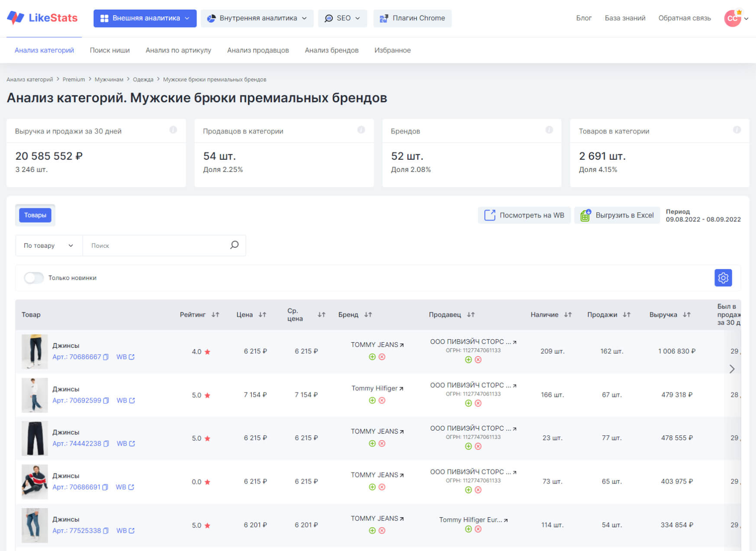
Task: Click info icon on Выручка и продажи card
Action: click(x=173, y=130)
